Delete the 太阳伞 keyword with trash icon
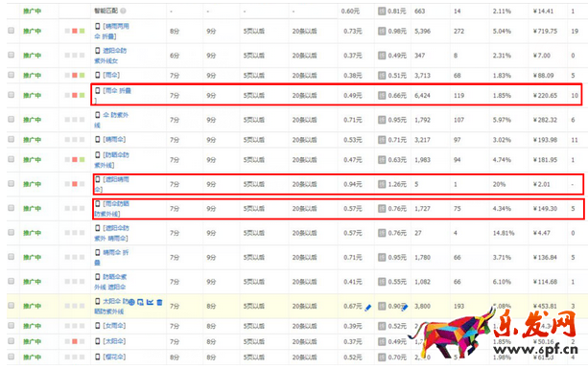This screenshot has width=588, height=369. (x=159, y=302)
